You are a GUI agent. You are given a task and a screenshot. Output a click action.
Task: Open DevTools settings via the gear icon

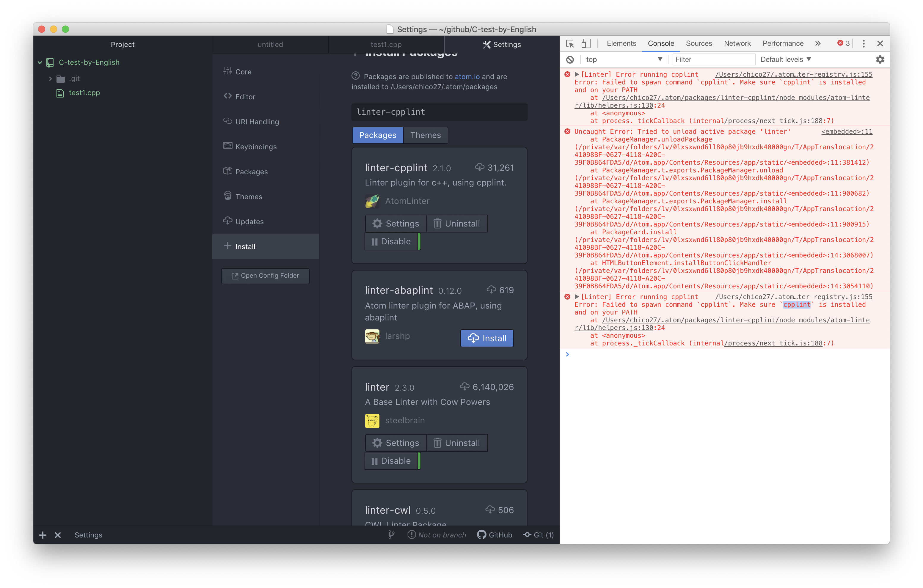(880, 59)
